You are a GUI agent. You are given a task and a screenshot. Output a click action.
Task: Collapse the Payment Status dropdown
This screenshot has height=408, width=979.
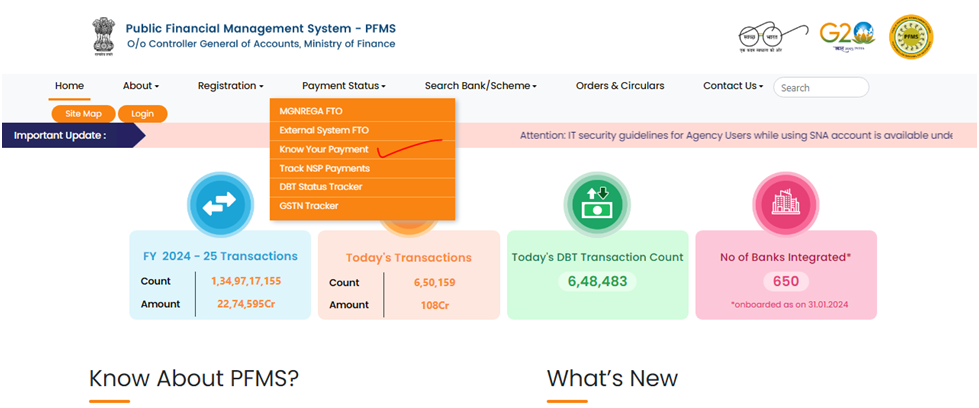(344, 86)
